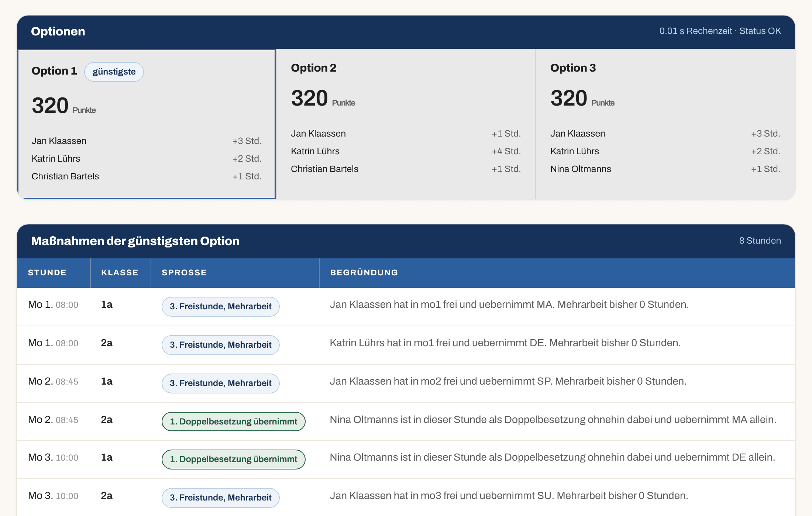Click Jan Klaassen in Option 1
This screenshot has width=812, height=516.
(x=59, y=141)
